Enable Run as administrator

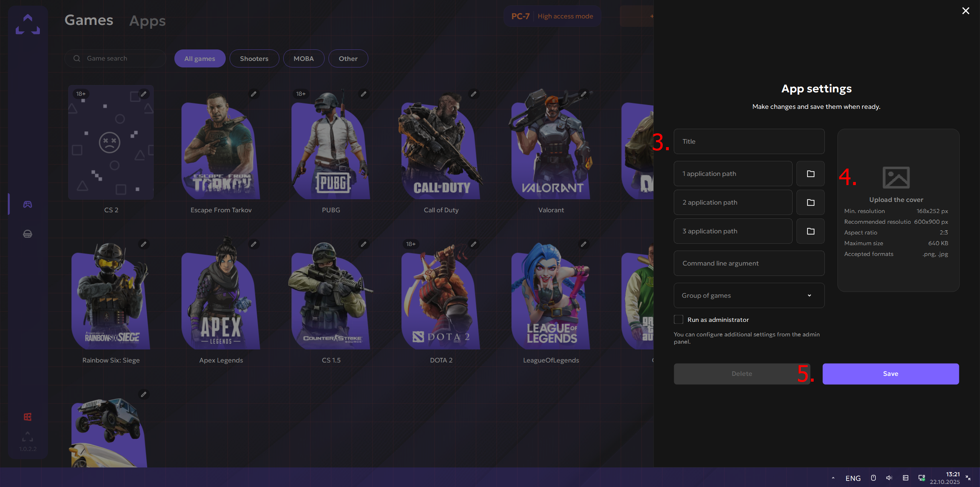point(678,320)
